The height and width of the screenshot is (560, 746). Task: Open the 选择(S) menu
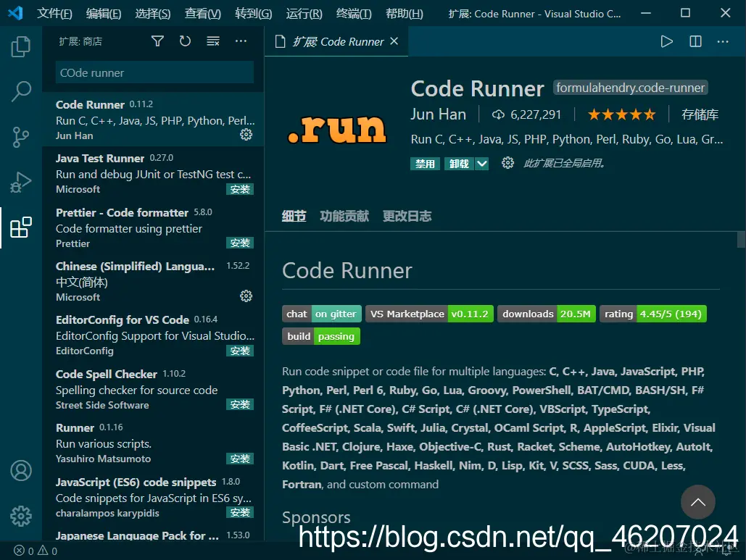point(153,13)
